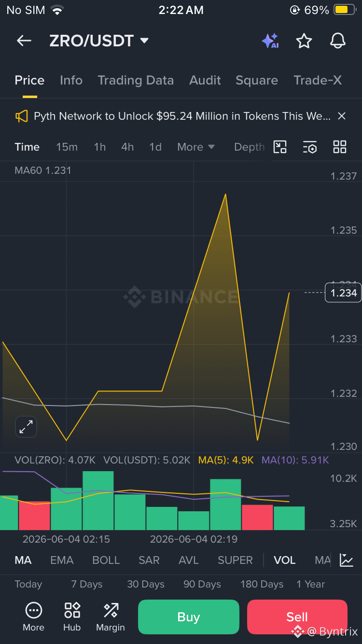Select the 15m interval
This screenshot has height=644, width=362.
(x=67, y=147)
